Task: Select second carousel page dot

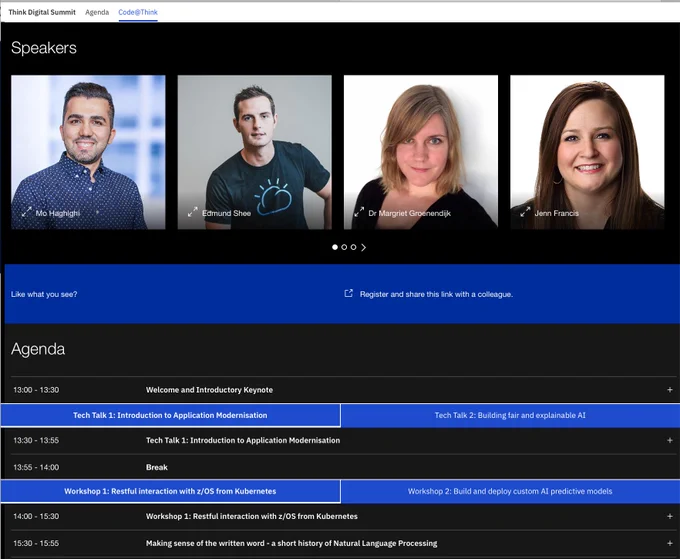Action: [x=344, y=247]
